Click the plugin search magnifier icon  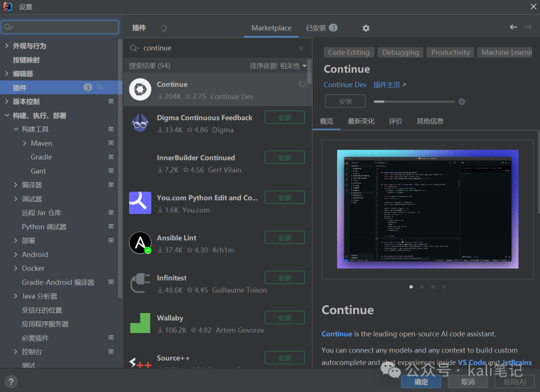134,48
